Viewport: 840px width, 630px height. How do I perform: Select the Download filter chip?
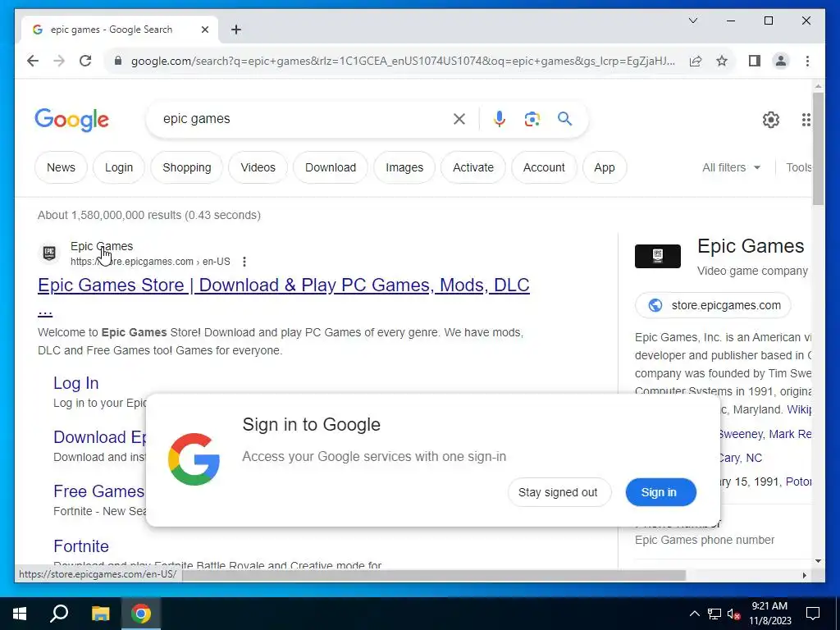[x=331, y=167]
